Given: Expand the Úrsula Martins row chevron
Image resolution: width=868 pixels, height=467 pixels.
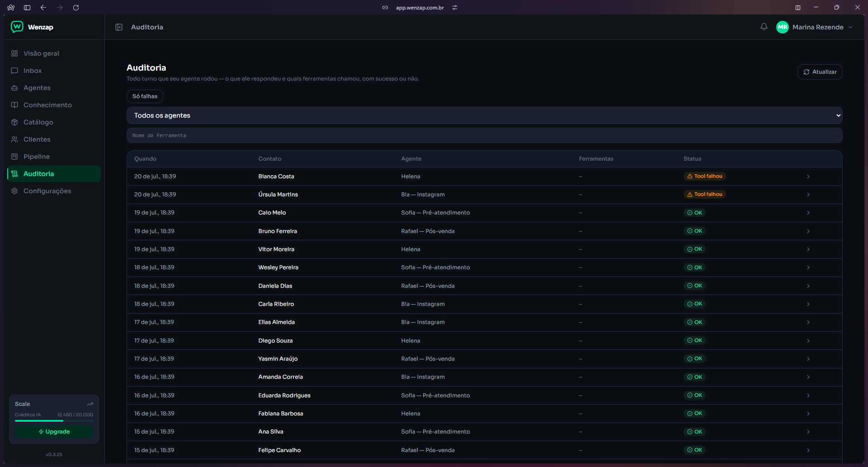Looking at the screenshot, I should pos(808,195).
